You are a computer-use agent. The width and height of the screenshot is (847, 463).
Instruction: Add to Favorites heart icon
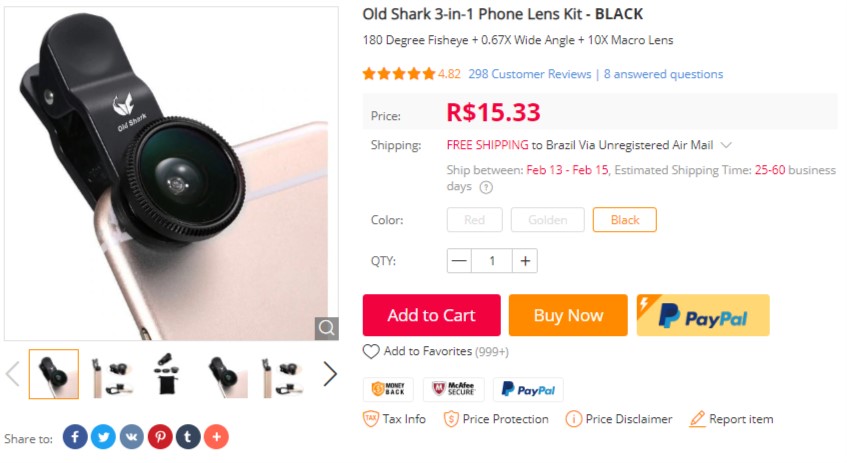[371, 352]
